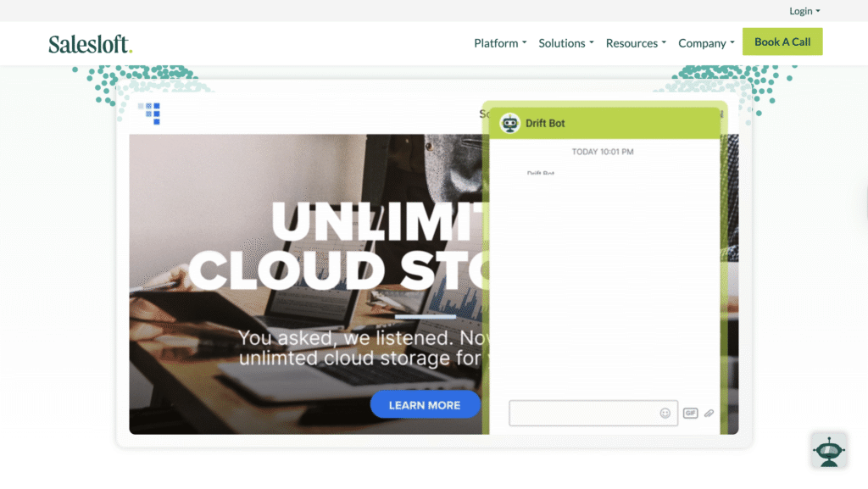Click the Drift Bot avatar icon
This screenshot has height=489, width=868.
pos(509,124)
